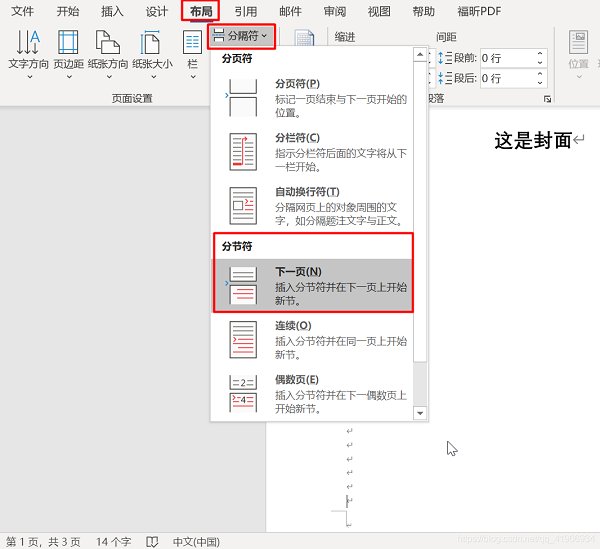Viewport: 600px width, 549px height.
Task: Open the 引用 references tab
Action: (246, 12)
